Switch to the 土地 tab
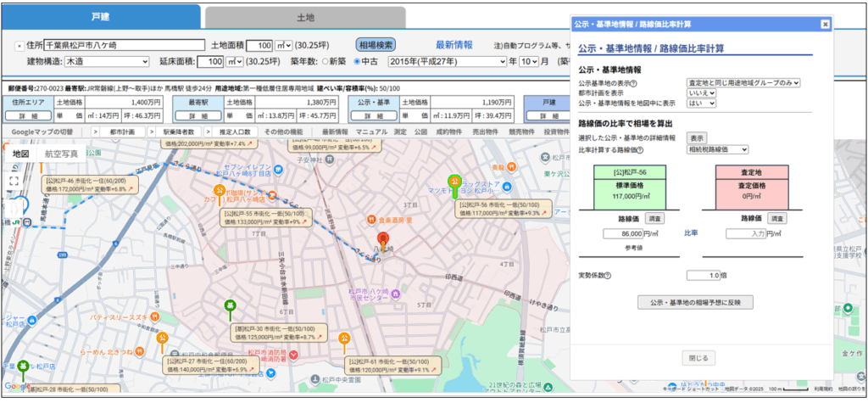 click(x=304, y=17)
